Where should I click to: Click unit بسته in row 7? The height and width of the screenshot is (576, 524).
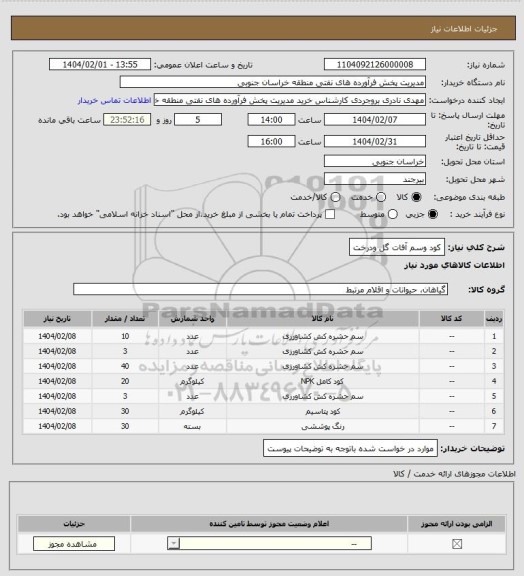(x=192, y=426)
